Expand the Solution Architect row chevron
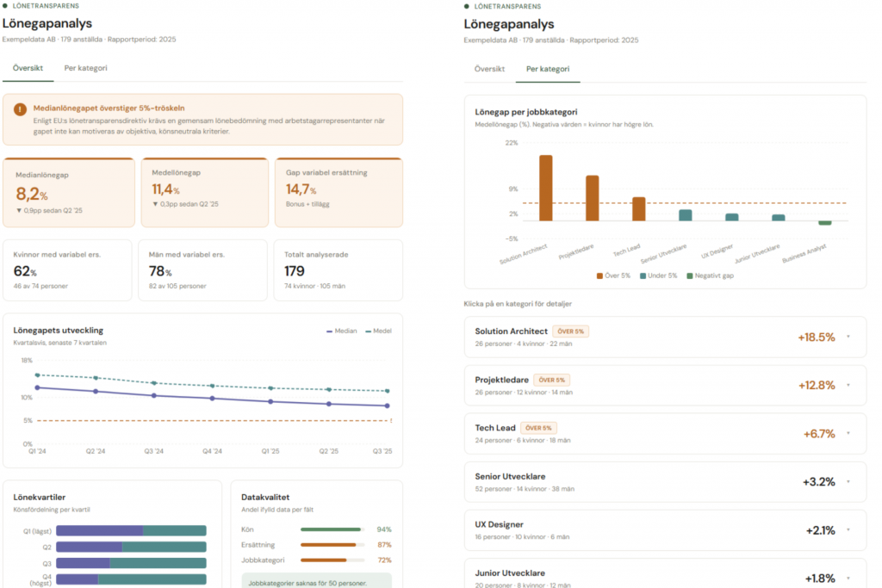 tap(848, 337)
